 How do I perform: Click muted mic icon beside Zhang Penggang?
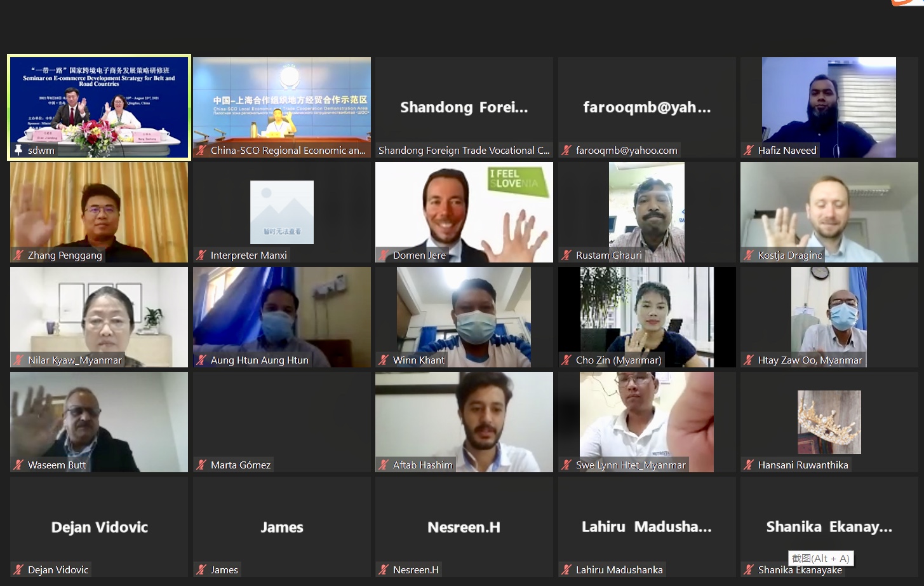tap(18, 256)
